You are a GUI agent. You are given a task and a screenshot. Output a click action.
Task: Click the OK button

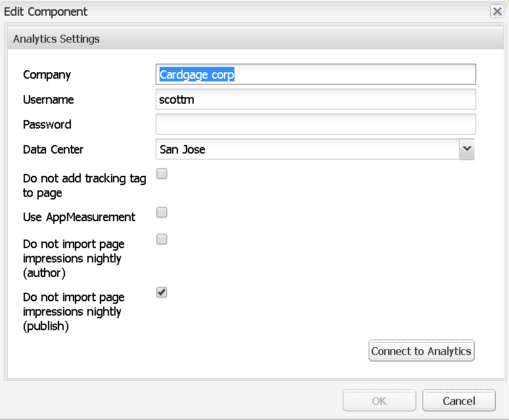(x=379, y=401)
